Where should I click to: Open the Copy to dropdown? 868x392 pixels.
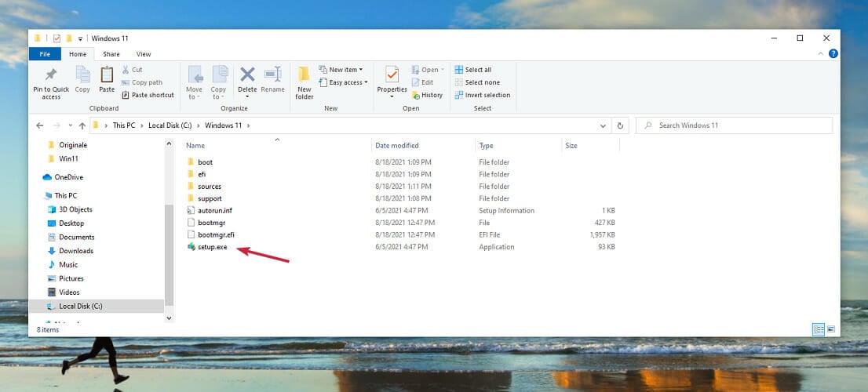(x=219, y=82)
